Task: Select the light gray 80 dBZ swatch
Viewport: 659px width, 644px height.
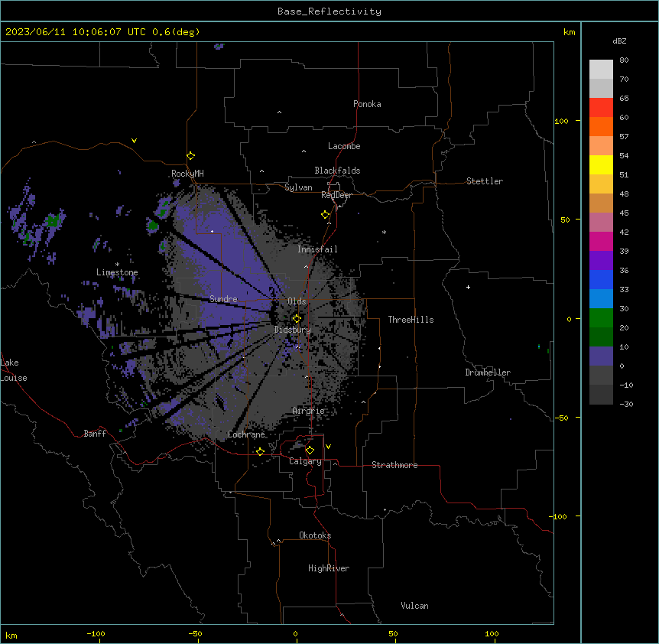Action: (601, 69)
